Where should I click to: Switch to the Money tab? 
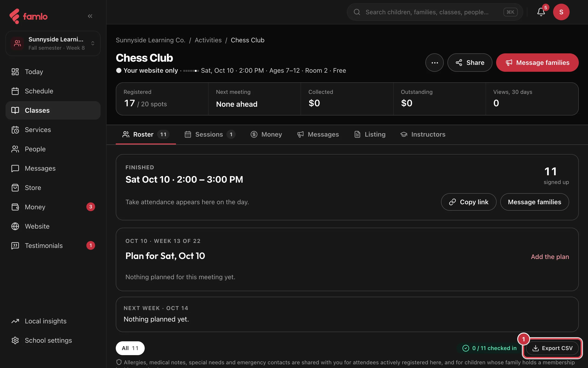pos(266,134)
